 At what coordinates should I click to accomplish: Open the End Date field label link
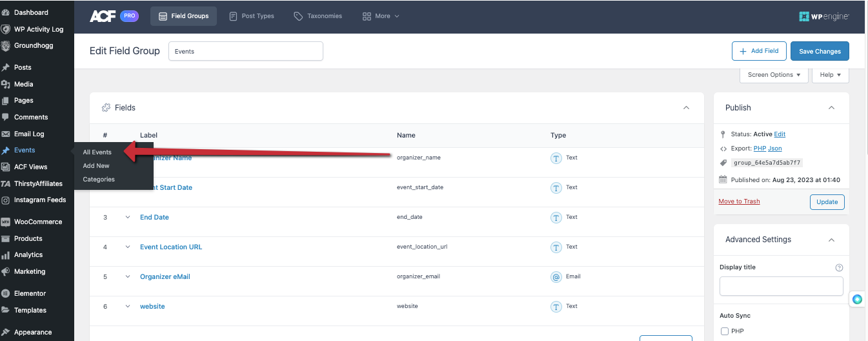coord(154,217)
